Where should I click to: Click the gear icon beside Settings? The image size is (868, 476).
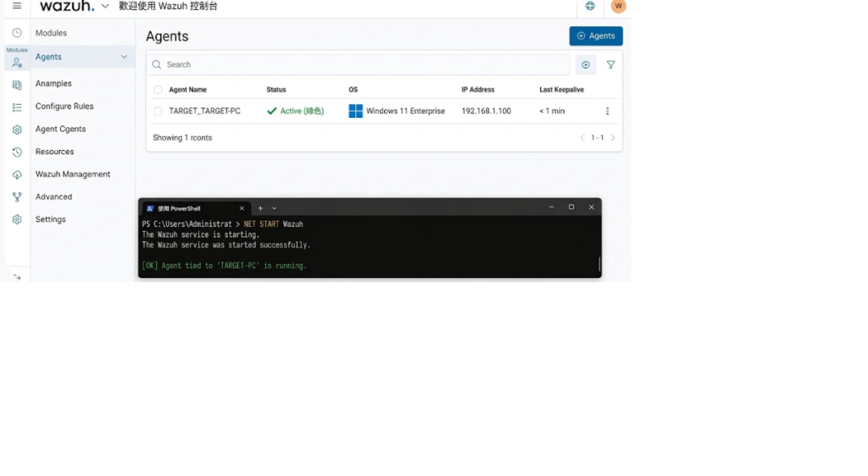(17, 219)
